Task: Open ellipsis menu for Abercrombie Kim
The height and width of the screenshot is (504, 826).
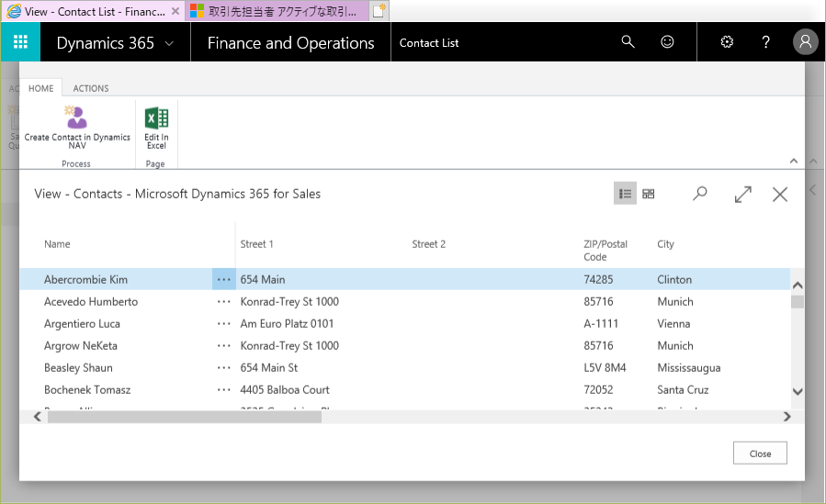Action: (x=224, y=279)
